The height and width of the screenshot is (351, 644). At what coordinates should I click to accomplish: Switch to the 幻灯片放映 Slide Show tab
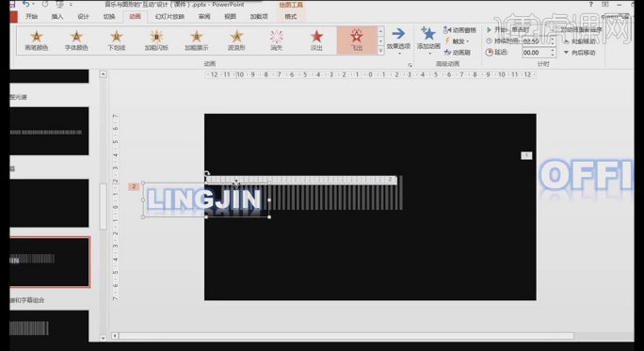[169, 16]
